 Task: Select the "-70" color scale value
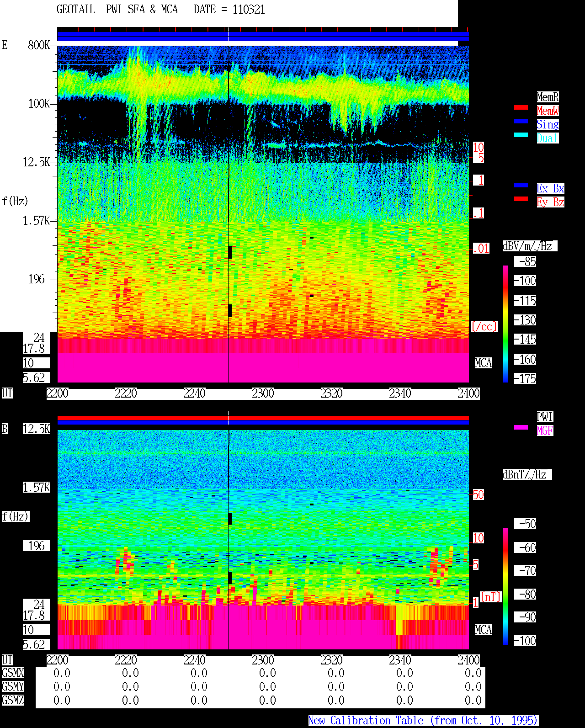pyautogui.click(x=526, y=570)
